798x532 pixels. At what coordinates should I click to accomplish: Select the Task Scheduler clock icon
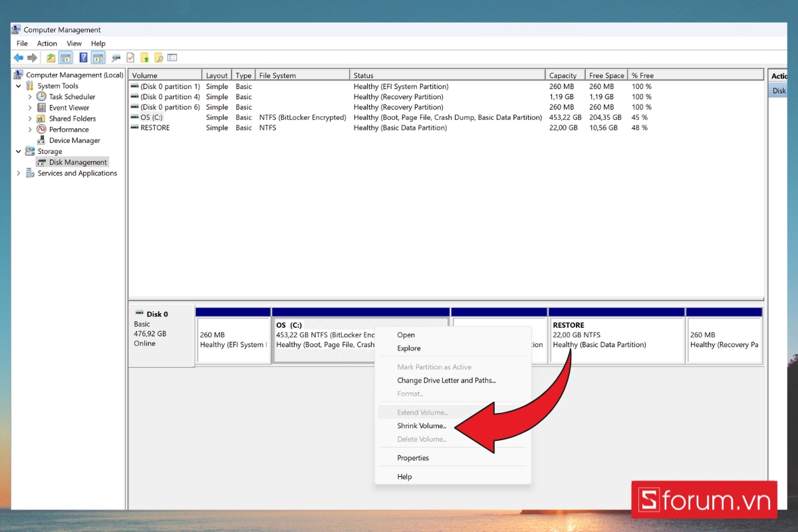pyautogui.click(x=41, y=96)
